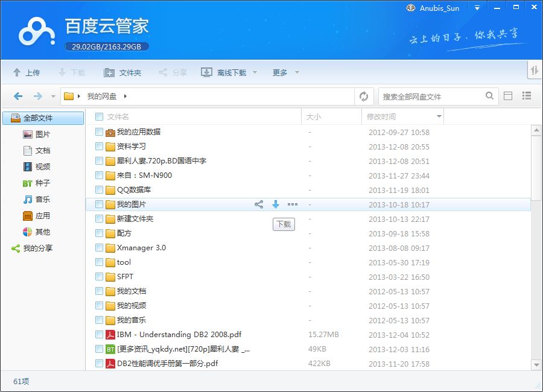Click the scrollbar up arrow
Image resolution: width=543 pixels, height=392 pixels.
[x=536, y=130]
